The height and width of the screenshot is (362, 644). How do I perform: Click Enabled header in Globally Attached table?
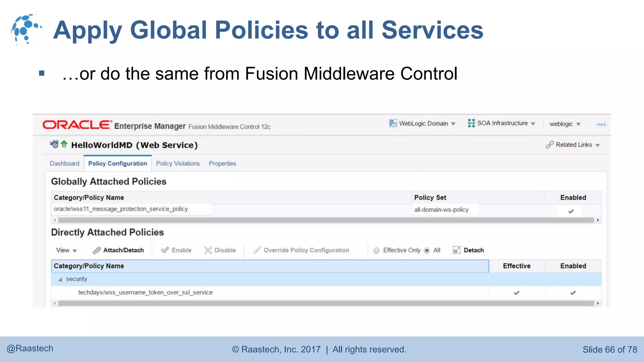click(573, 198)
